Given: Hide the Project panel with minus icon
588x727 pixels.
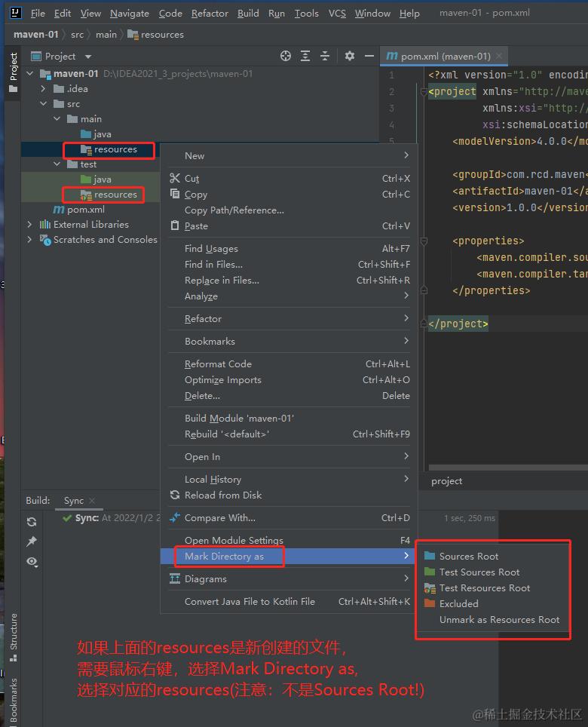Looking at the screenshot, I should (369, 56).
